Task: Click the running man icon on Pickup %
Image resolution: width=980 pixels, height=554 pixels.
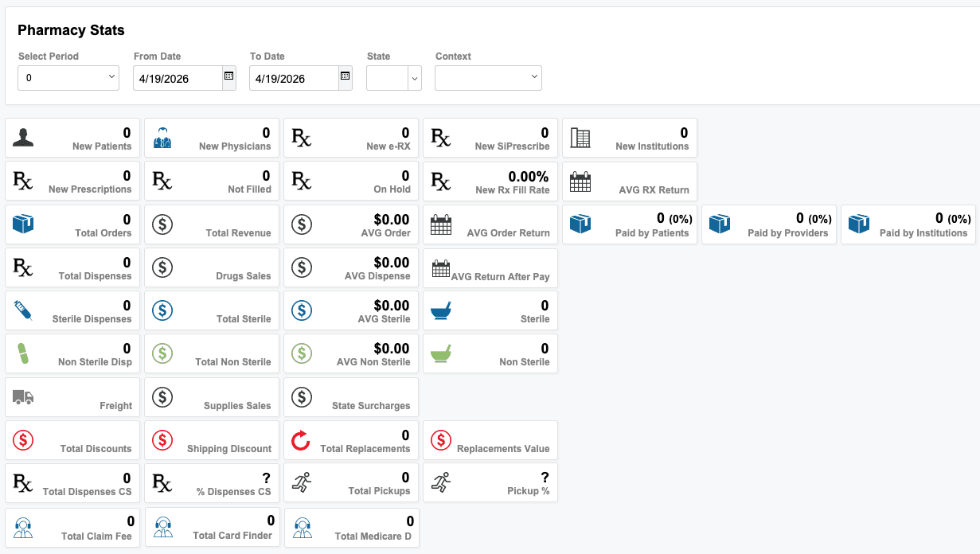Action: (x=441, y=482)
